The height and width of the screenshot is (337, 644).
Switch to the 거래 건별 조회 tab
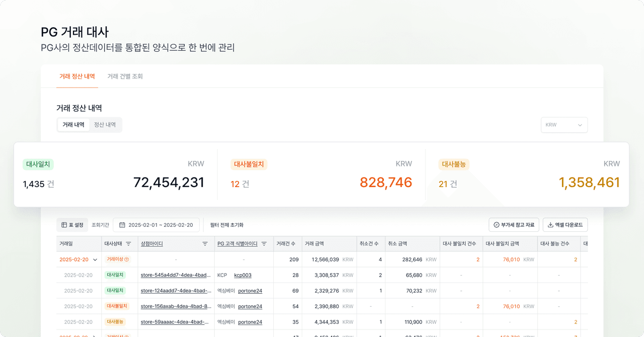[x=125, y=76]
